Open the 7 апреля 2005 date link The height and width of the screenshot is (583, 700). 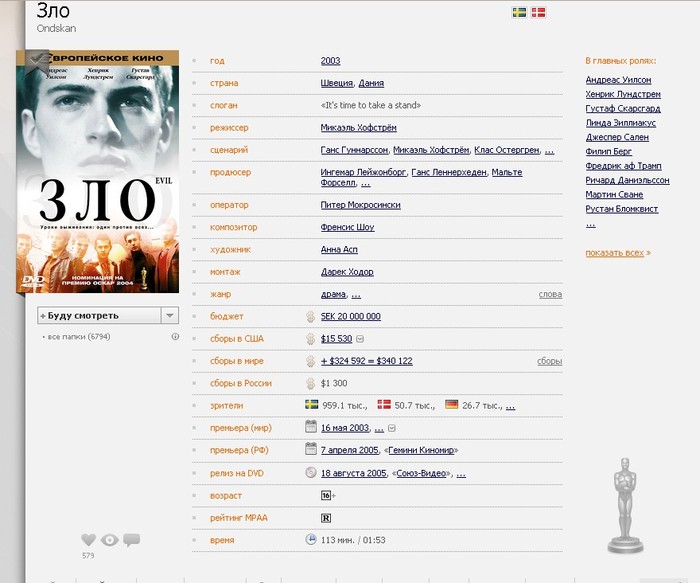coord(350,450)
